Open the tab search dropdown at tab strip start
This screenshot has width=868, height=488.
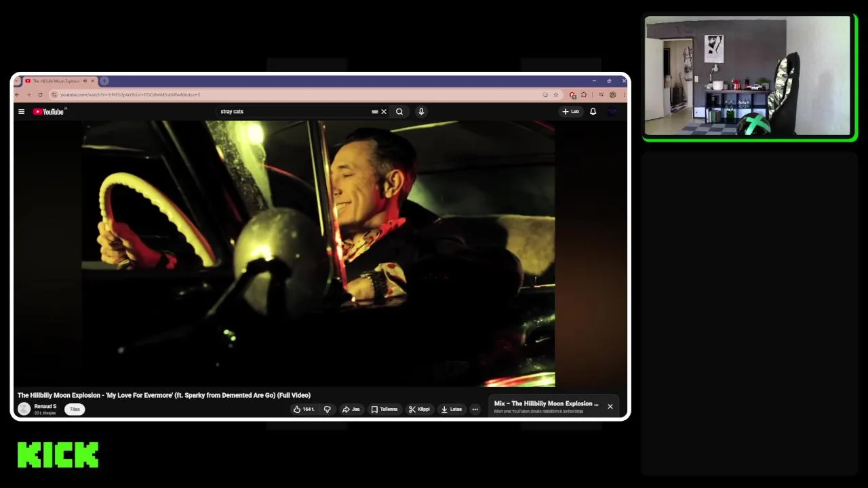tap(18, 81)
